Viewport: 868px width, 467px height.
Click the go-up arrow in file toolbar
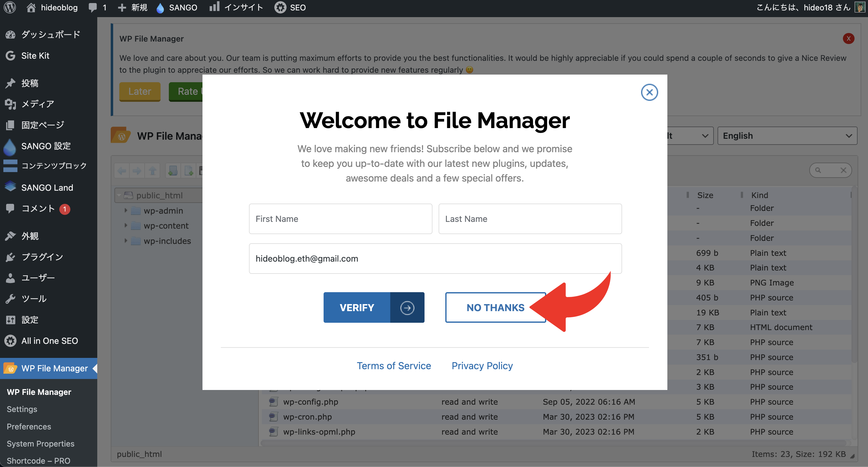pos(153,171)
